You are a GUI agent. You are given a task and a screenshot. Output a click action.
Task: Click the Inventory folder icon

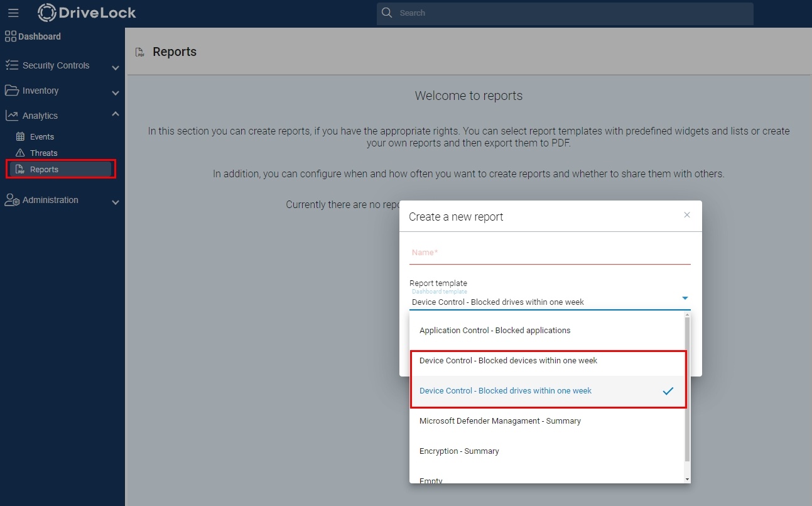[11, 91]
